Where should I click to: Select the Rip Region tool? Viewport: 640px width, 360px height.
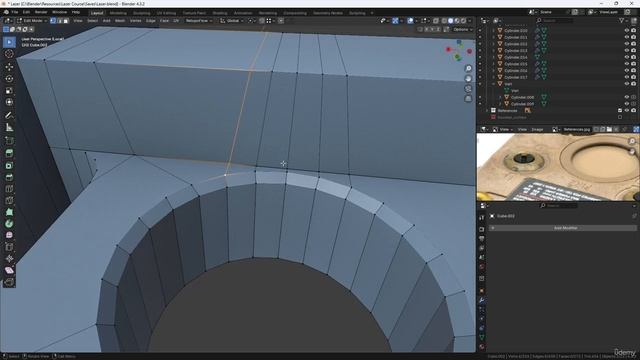(x=9, y=282)
